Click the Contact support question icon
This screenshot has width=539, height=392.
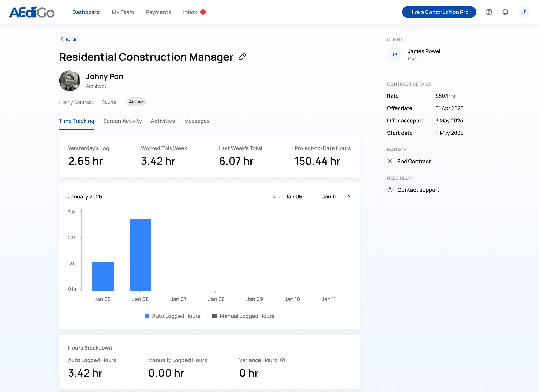point(390,190)
